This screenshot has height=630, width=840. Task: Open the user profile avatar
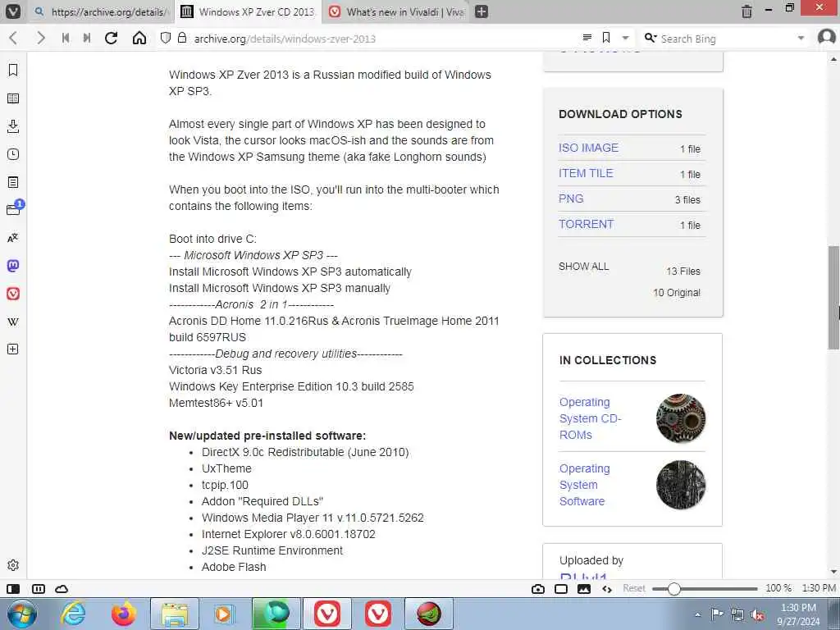tap(827, 38)
